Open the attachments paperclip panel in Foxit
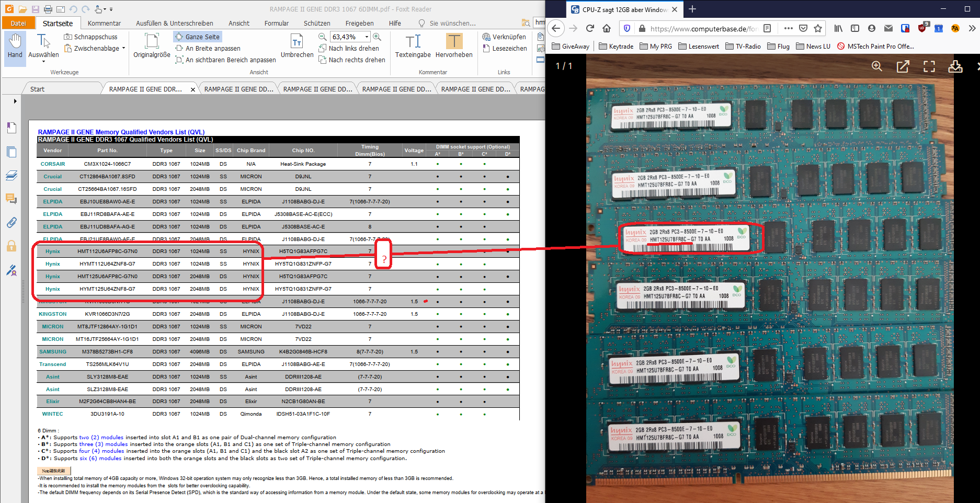 [x=12, y=222]
